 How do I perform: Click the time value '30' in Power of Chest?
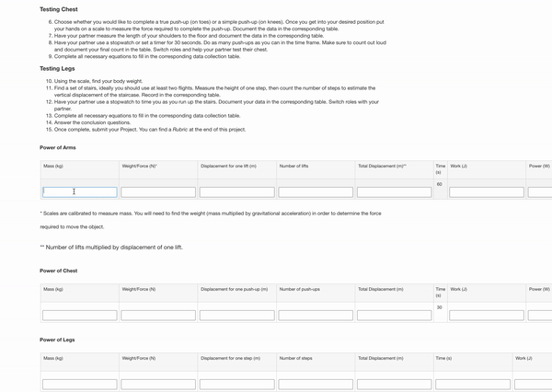440,307
